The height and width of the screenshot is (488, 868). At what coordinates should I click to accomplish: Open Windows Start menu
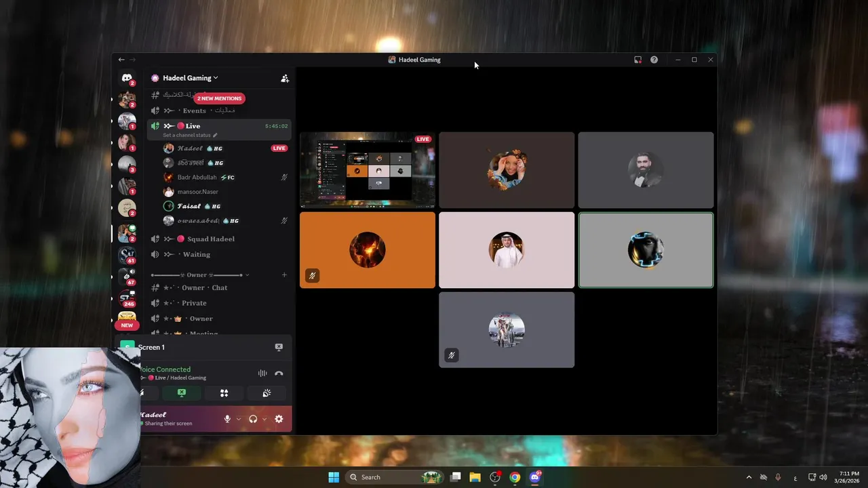coord(334,477)
